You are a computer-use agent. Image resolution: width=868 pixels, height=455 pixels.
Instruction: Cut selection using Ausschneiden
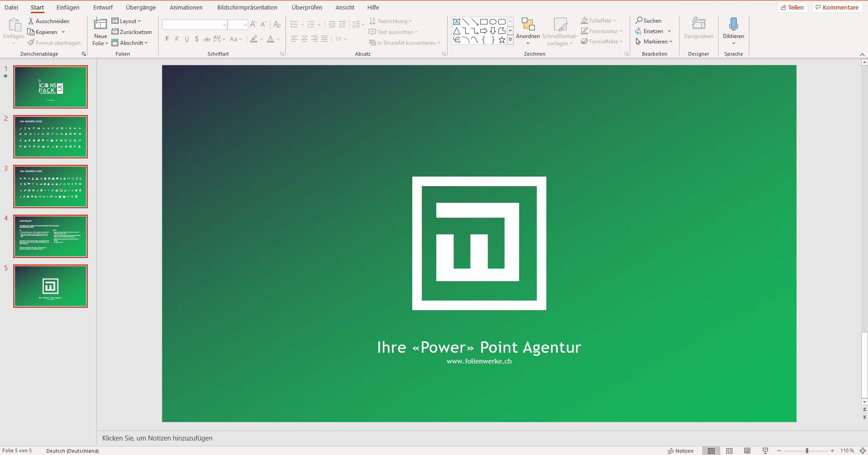click(x=50, y=21)
